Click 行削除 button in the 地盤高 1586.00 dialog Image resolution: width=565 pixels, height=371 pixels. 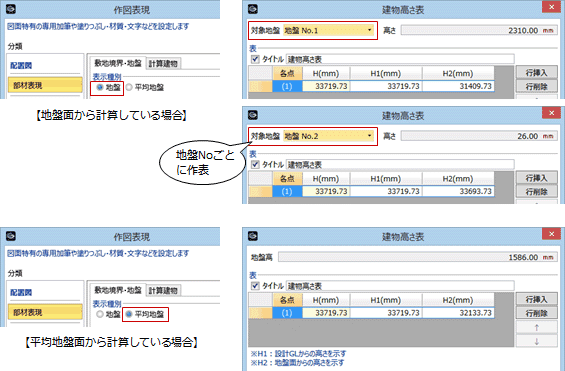point(537,313)
